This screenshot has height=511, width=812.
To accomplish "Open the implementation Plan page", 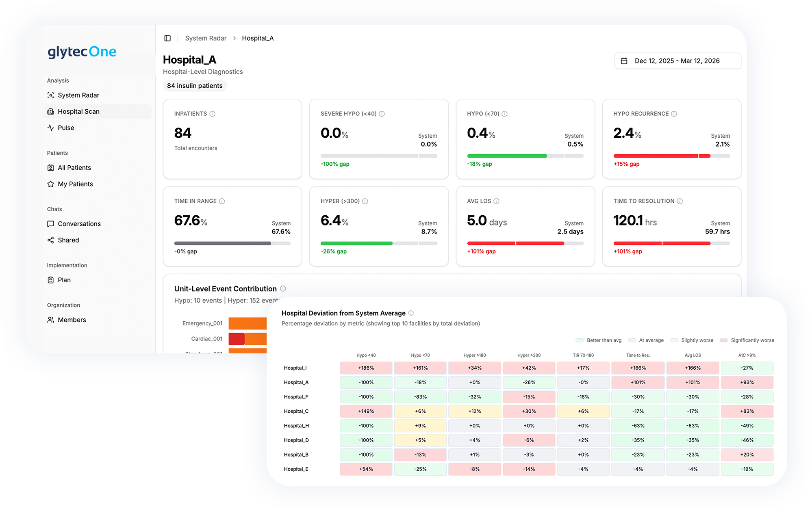I will tap(64, 280).
